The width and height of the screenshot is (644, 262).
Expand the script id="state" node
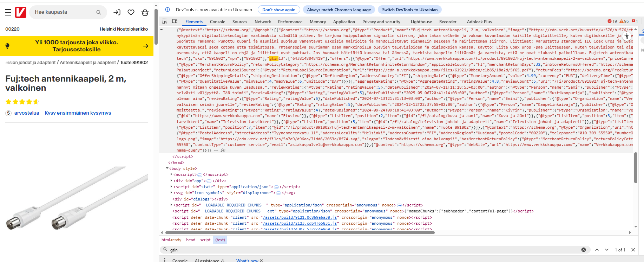click(171, 187)
